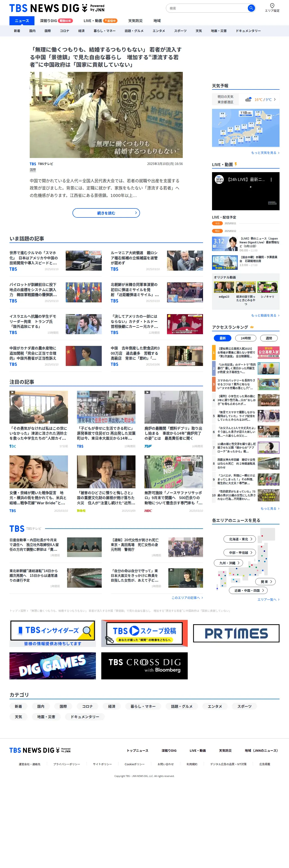Click the TUF logo on reactor article

click(148, 446)
